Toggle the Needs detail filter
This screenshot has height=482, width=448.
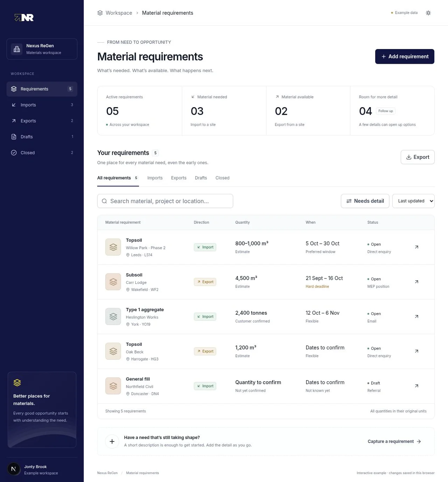click(x=365, y=201)
